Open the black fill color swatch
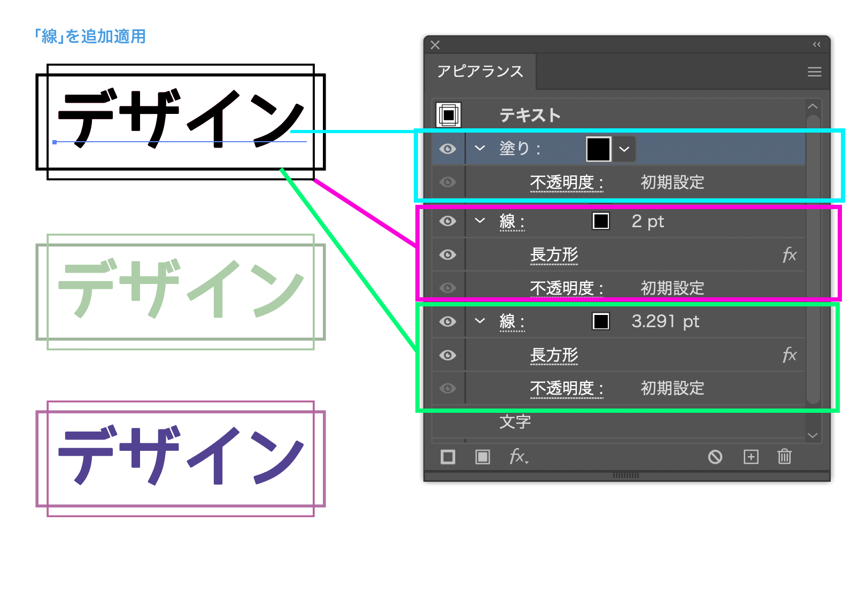 pos(598,149)
